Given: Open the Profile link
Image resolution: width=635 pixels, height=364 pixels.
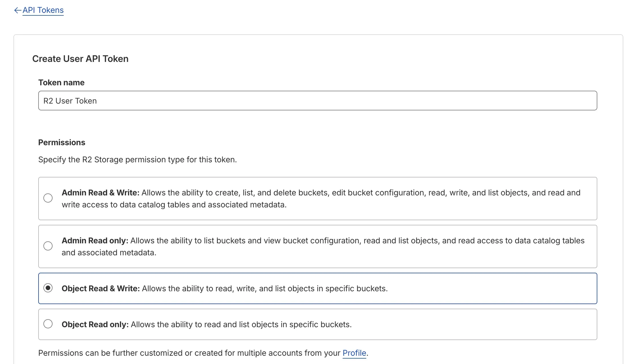Looking at the screenshot, I should [x=354, y=353].
